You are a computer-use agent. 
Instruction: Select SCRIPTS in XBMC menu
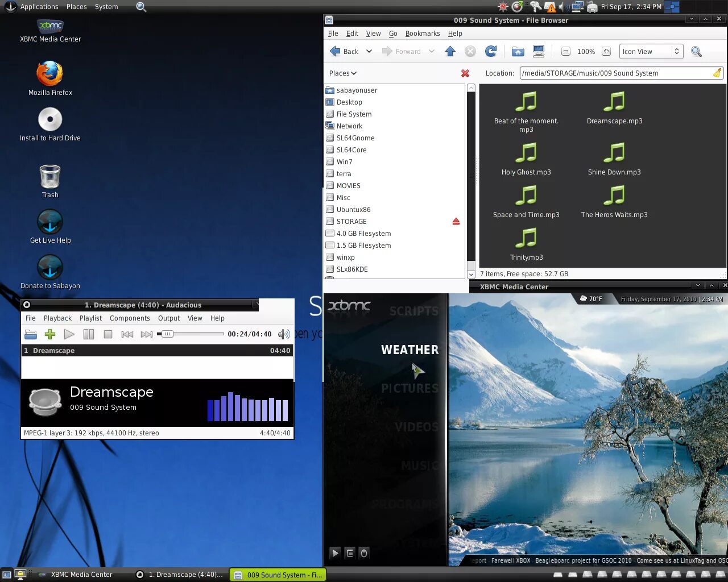pos(414,311)
